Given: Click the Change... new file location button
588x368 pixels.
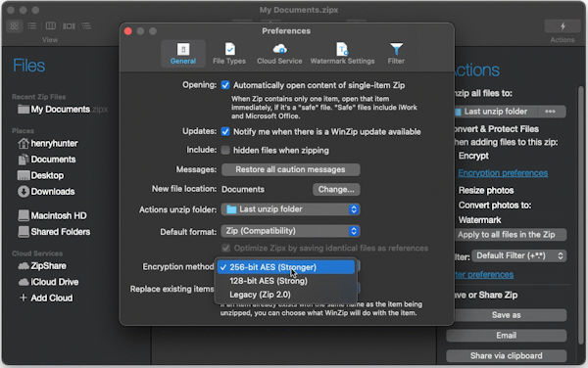Looking at the screenshot, I should pos(336,190).
